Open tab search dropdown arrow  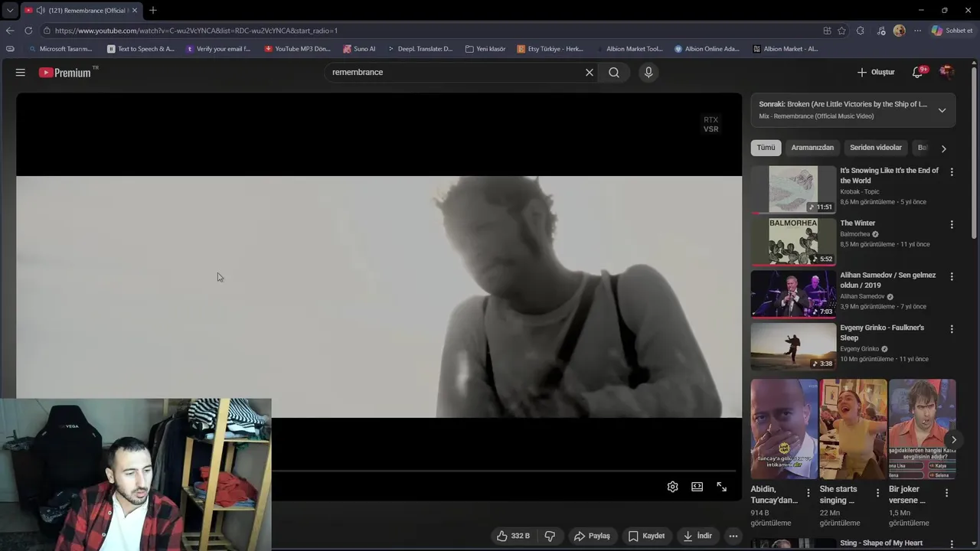click(x=9, y=11)
